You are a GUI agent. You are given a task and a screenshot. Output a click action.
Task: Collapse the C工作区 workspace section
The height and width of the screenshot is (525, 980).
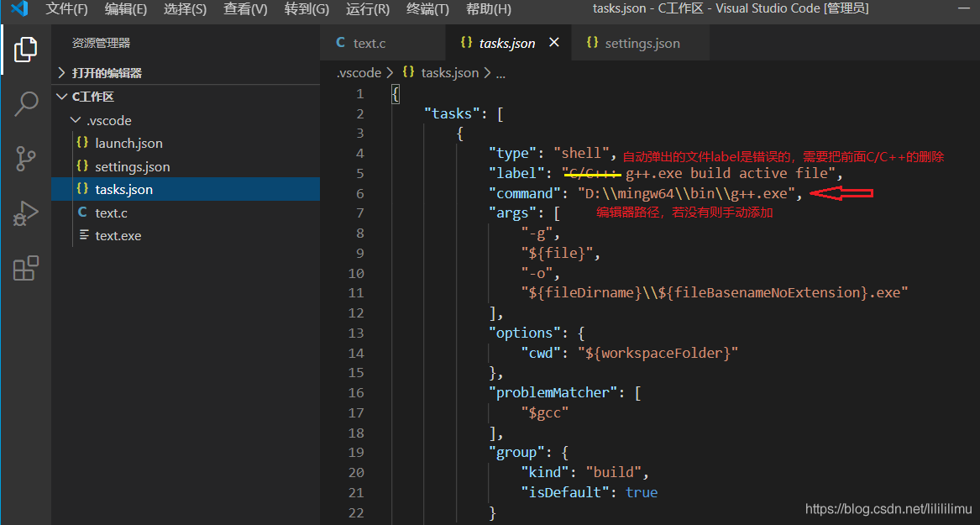tap(92, 97)
